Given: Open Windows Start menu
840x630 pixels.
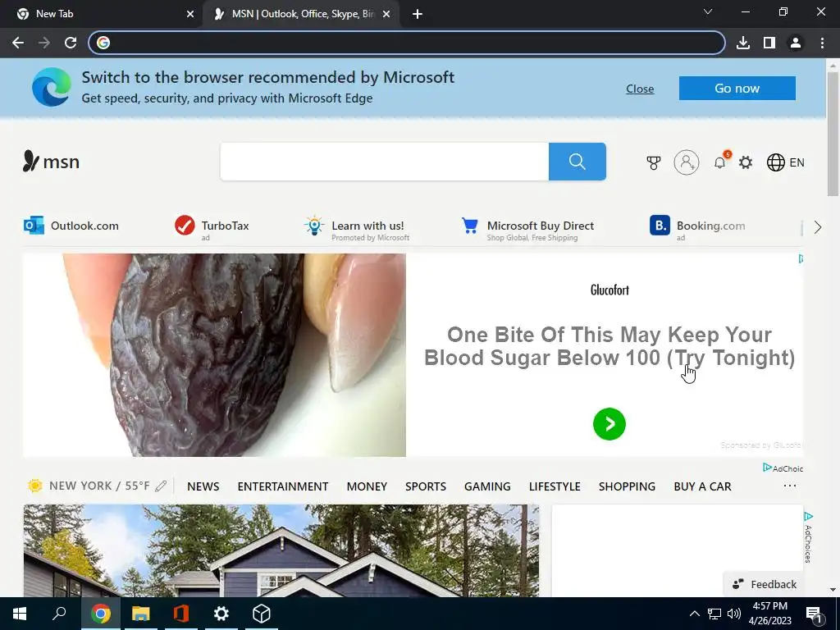Looking at the screenshot, I should point(20,614).
